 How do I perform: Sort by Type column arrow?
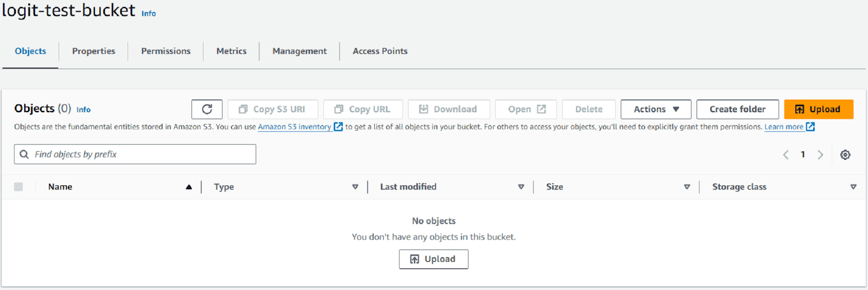tap(355, 186)
